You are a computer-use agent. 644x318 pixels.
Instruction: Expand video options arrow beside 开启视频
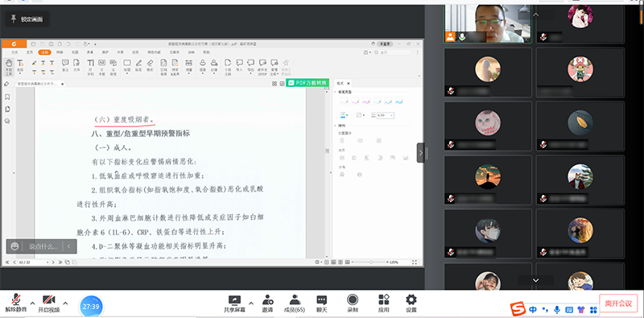click(x=65, y=304)
